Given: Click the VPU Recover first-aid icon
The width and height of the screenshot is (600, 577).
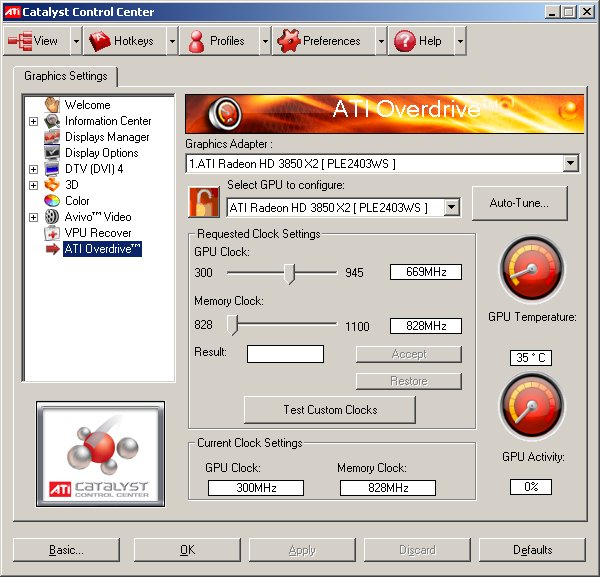Looking at the screenshot, I should (x=52, y=233).
